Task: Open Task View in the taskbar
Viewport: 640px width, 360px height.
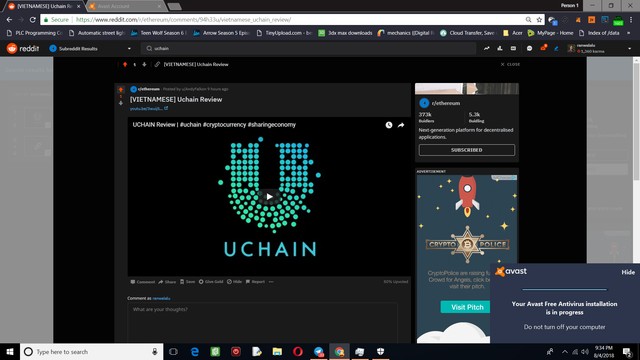Action: click(173, 352)
